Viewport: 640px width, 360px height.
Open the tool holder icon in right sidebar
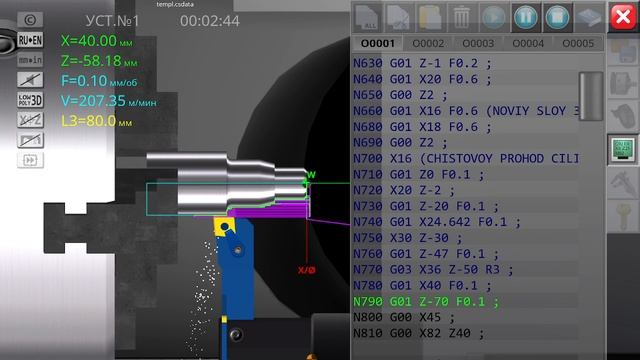click(623, 116)
